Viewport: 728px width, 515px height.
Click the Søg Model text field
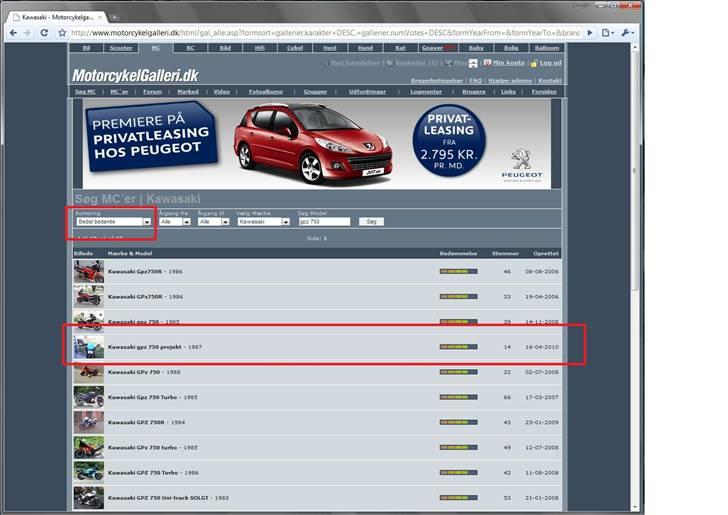click(x=323, y=221)
